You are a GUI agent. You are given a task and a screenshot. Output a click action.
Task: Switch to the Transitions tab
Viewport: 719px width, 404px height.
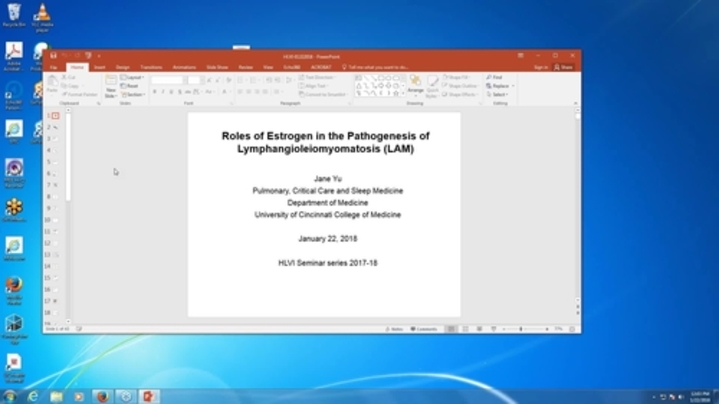pyautogui.click(x=151, y=67)
